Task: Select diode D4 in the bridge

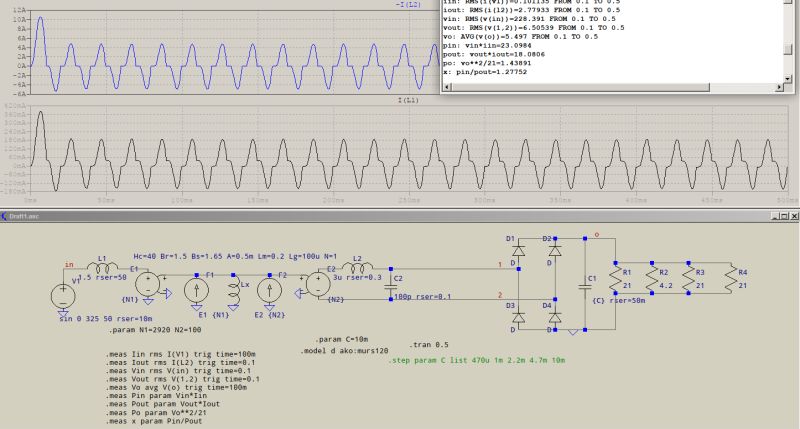Action: click(555, 317)
